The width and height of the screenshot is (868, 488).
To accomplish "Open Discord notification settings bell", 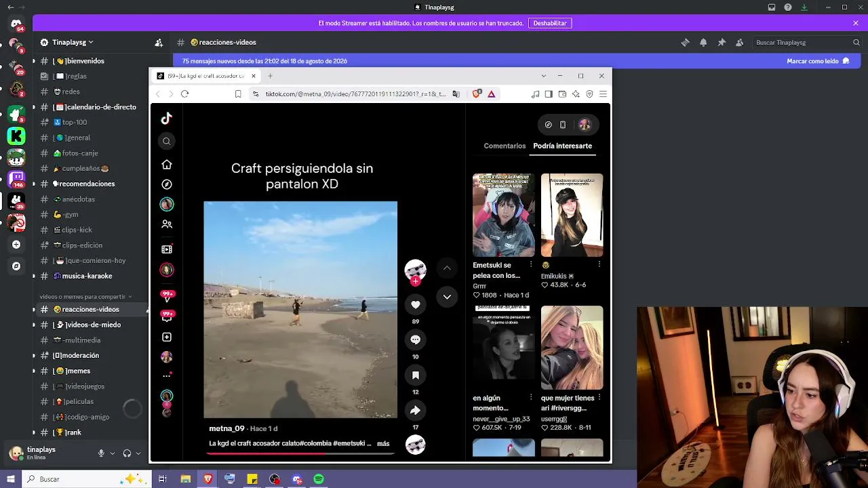I will (x=703, y=42).
